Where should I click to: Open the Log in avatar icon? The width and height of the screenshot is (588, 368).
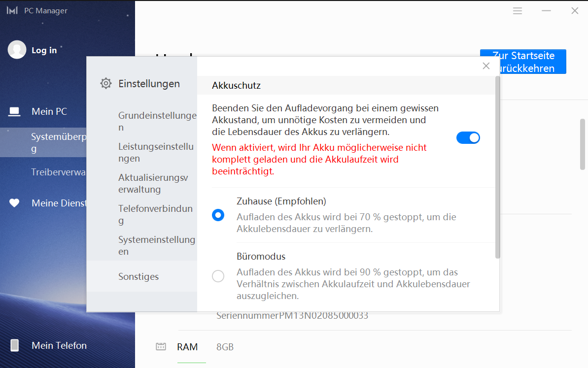[x=17, y=49]
